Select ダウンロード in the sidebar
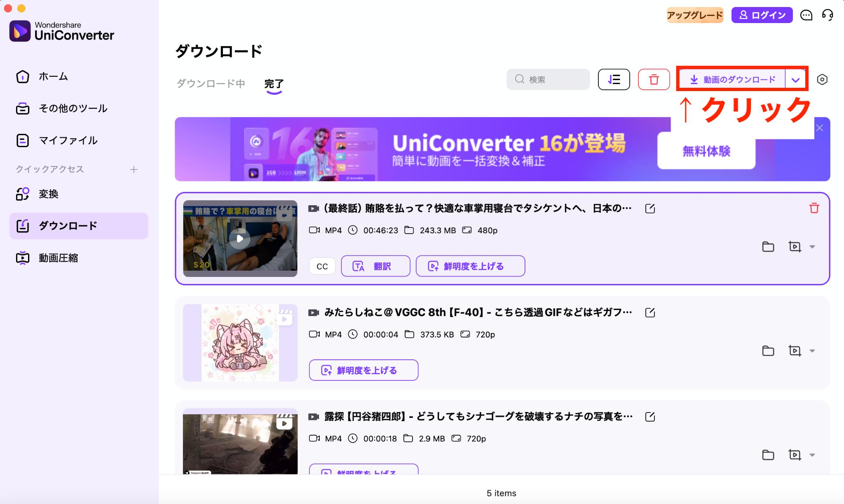The image size is (844, 504). click(79, 226)
